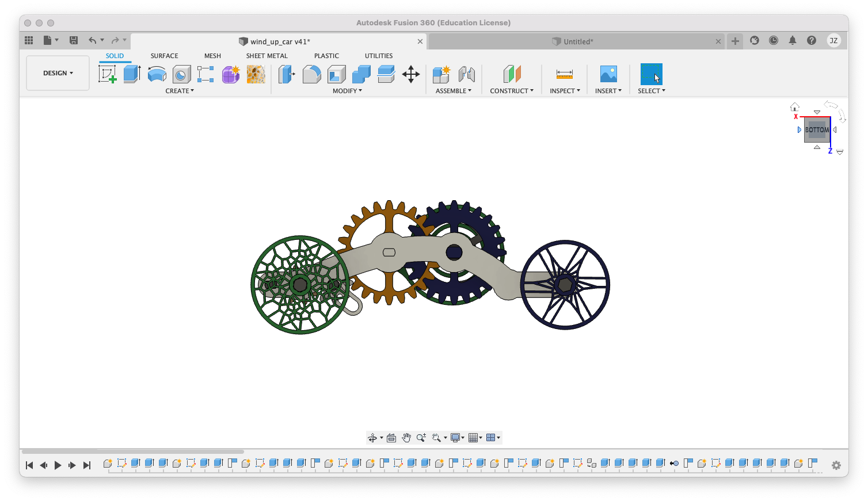The width and height of the screenshot is (868, 501).
Task: Choose the Split Body tool
Action: click(x=386, y=74)
